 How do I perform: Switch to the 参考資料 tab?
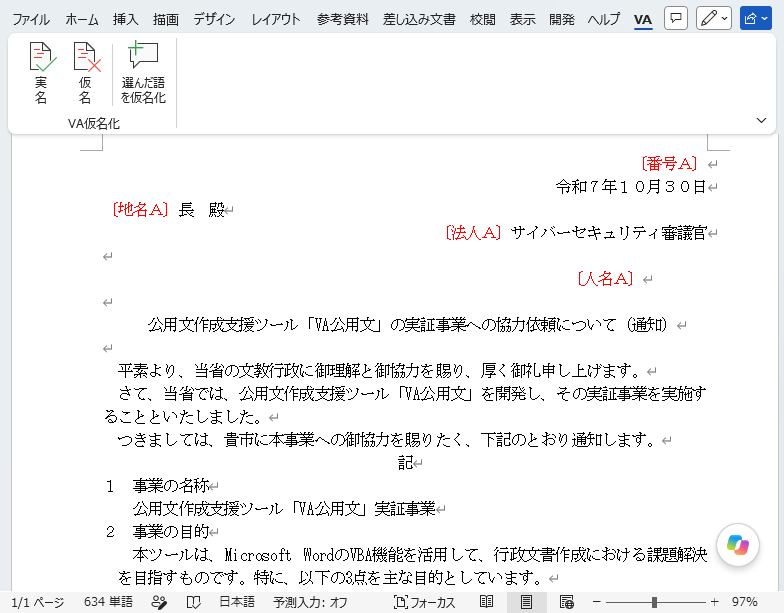click(342, 20)
